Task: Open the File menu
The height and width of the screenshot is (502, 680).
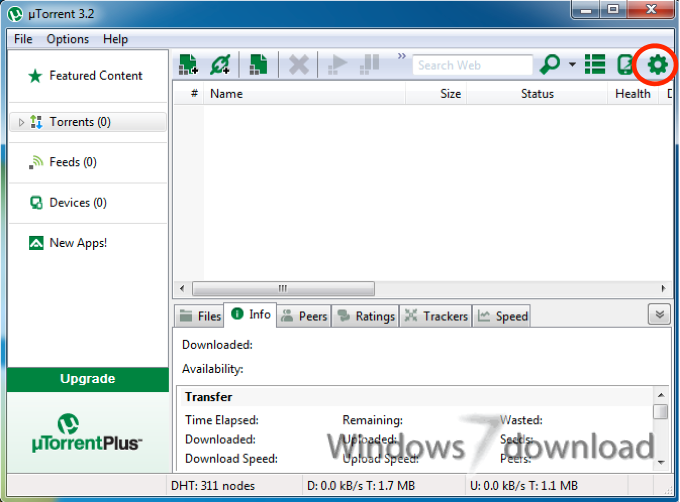Action: point(23,39)
